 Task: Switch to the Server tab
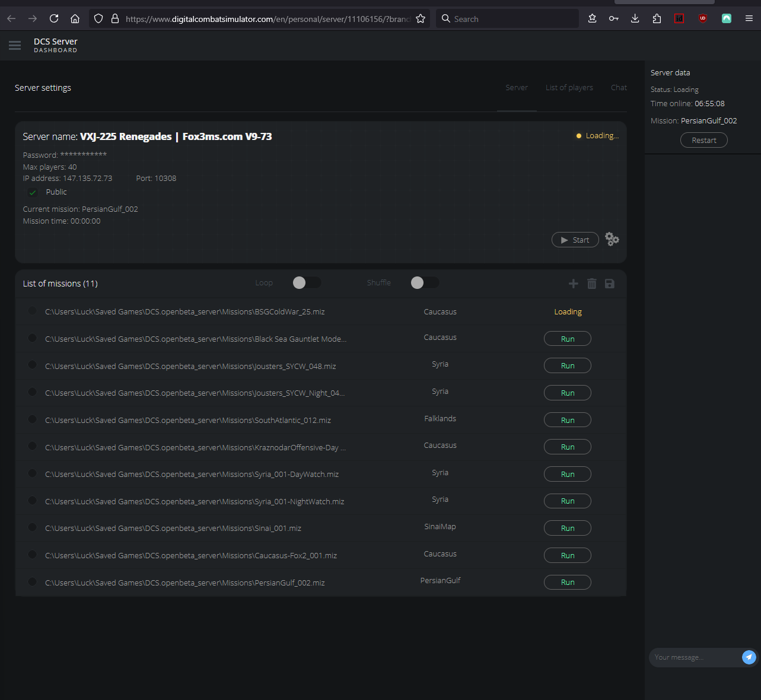coord(517,88)
